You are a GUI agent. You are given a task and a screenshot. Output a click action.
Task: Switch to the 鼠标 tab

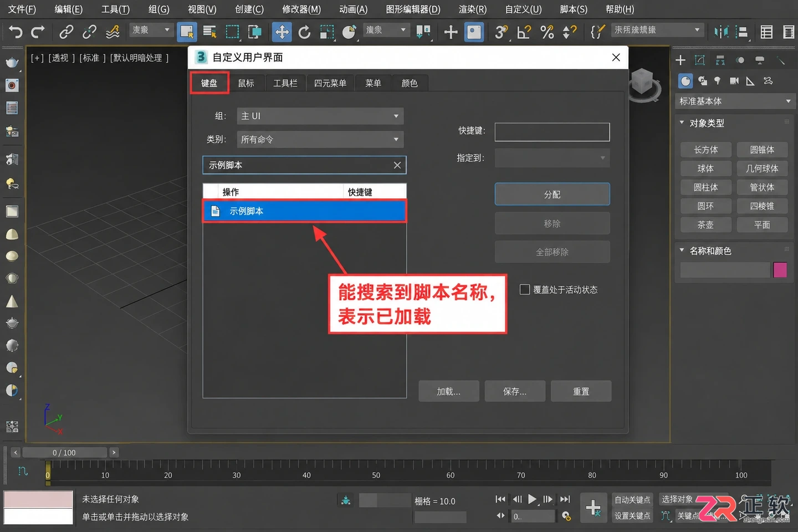pyautogui.click(x=246, y=83)
